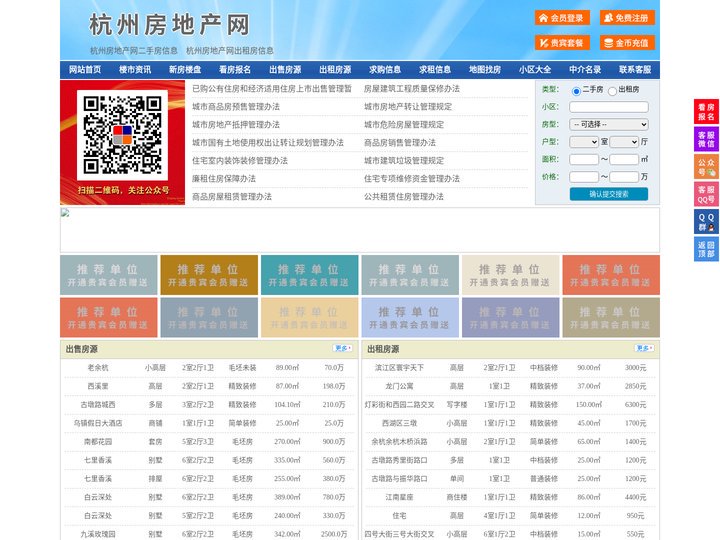Screen dimensions: 720x540
Task: Open the 求购信息 menu item
Action: (x=385, y=70)
